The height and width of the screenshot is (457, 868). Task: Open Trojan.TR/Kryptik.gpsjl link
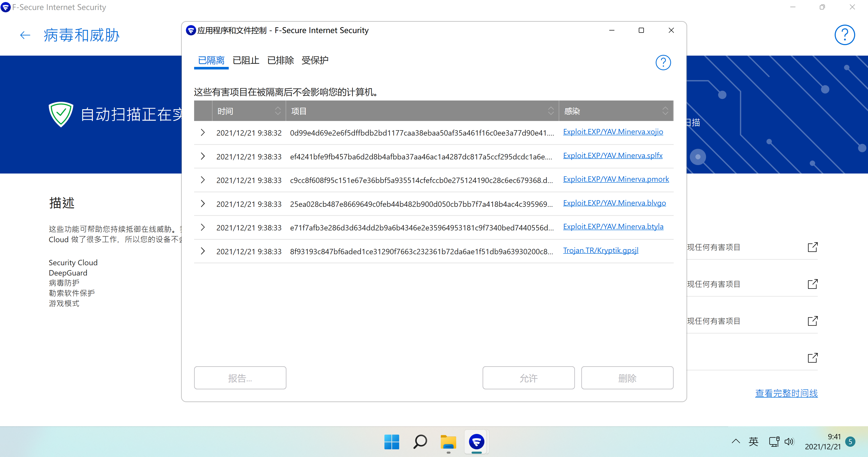click(x=601, y=251)
